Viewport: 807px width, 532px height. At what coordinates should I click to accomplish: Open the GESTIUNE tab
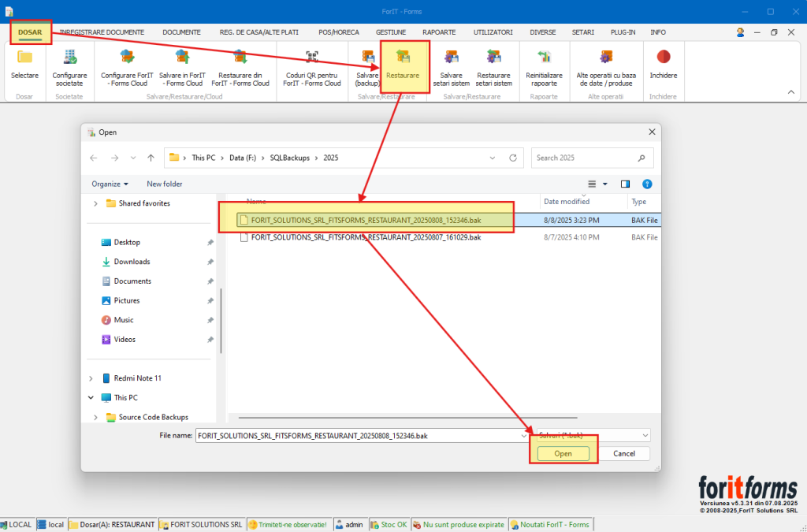coord(391,32)
